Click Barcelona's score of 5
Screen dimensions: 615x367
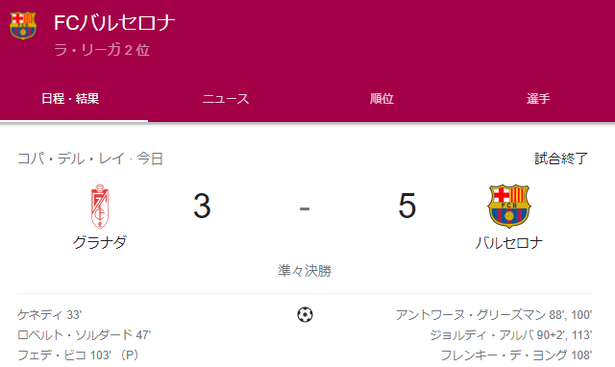[x=407, y=206]
